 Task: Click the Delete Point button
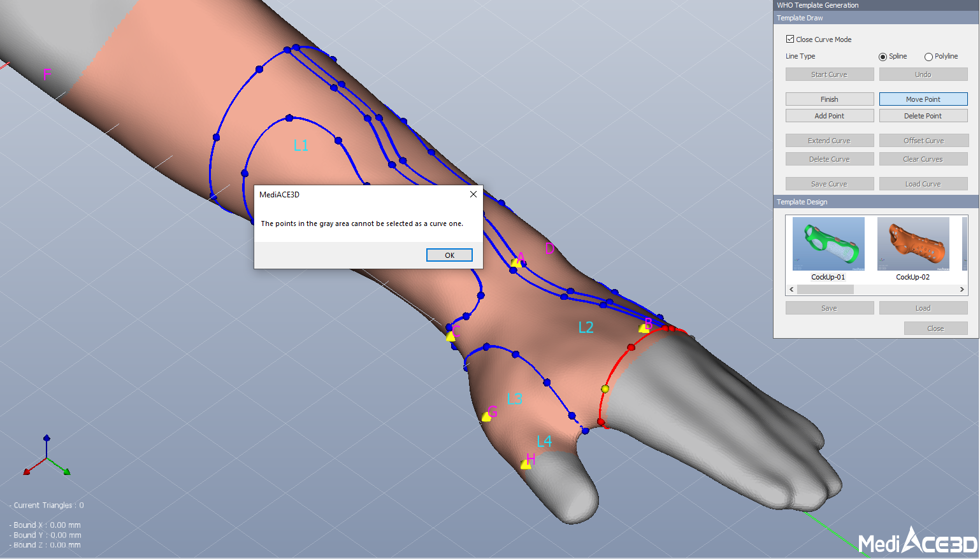click(923, 116)
